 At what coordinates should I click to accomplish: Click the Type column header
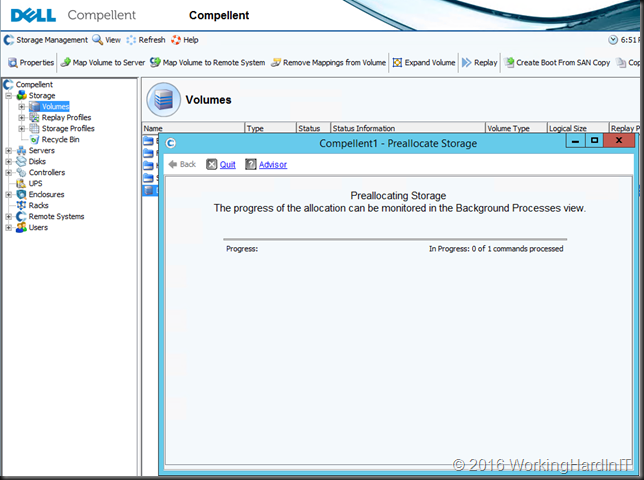point(270,128)
